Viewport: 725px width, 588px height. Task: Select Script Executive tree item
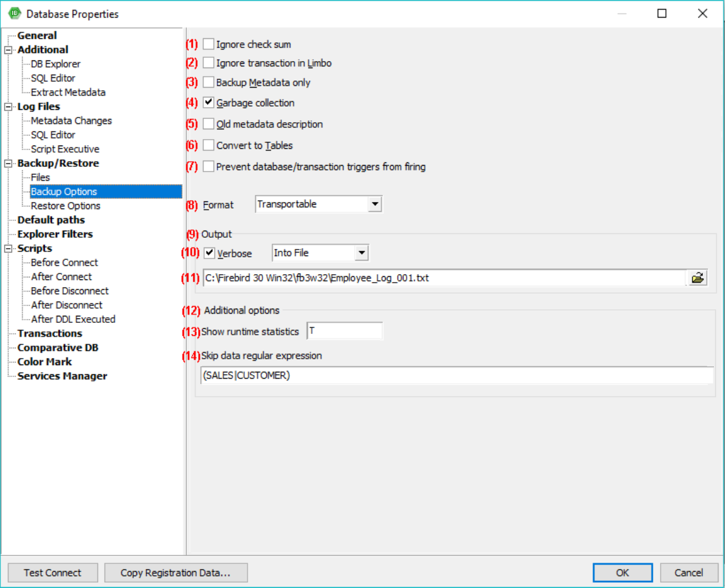[65, 149]
